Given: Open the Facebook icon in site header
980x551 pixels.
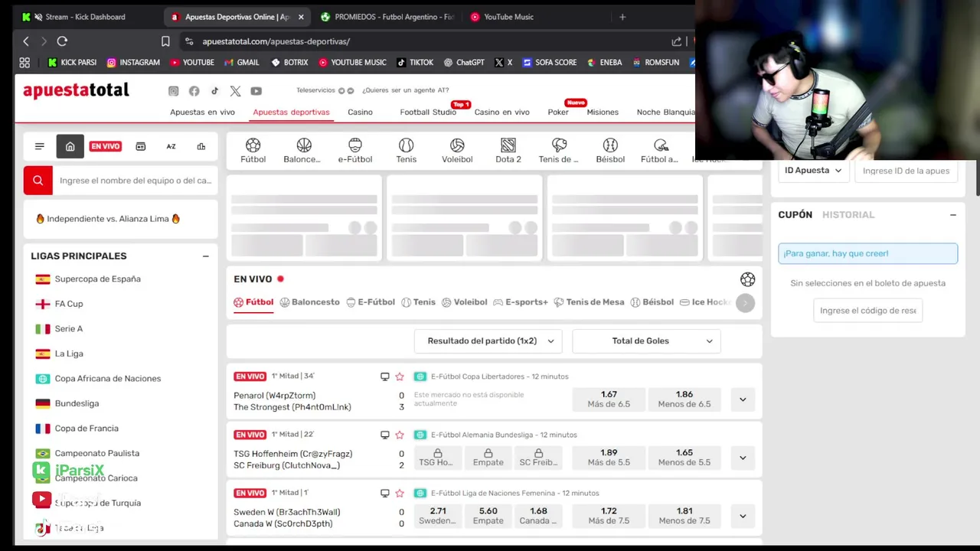Looking at the screenshot, I should [194, 91].
